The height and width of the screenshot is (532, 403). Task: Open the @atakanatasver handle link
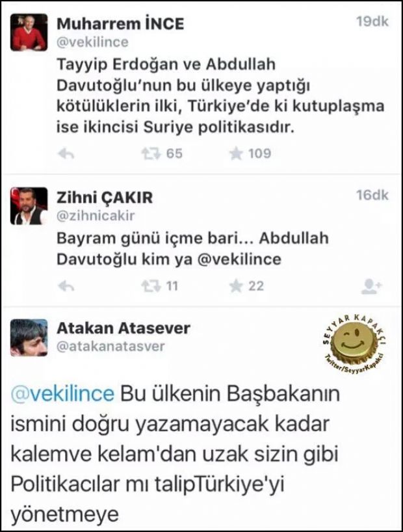point(110,347)
